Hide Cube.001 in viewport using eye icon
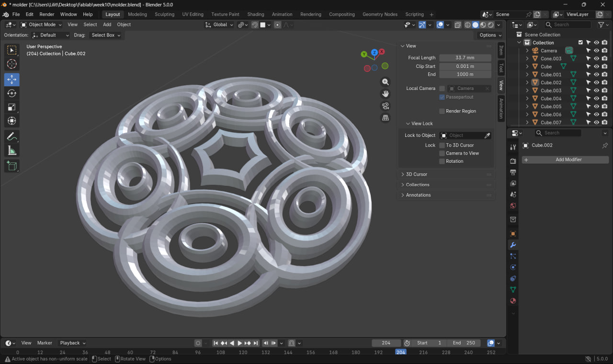 coord(596,75)
